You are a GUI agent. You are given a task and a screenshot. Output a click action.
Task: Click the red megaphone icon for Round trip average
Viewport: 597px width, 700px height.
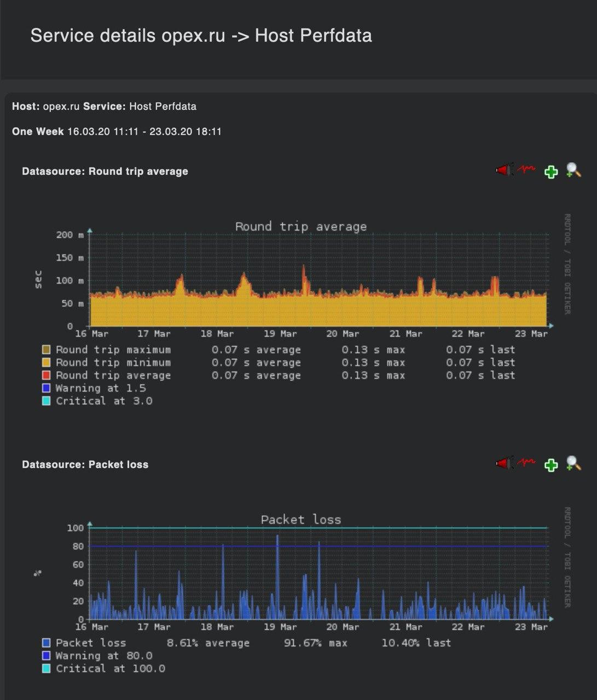click(504, 170)
